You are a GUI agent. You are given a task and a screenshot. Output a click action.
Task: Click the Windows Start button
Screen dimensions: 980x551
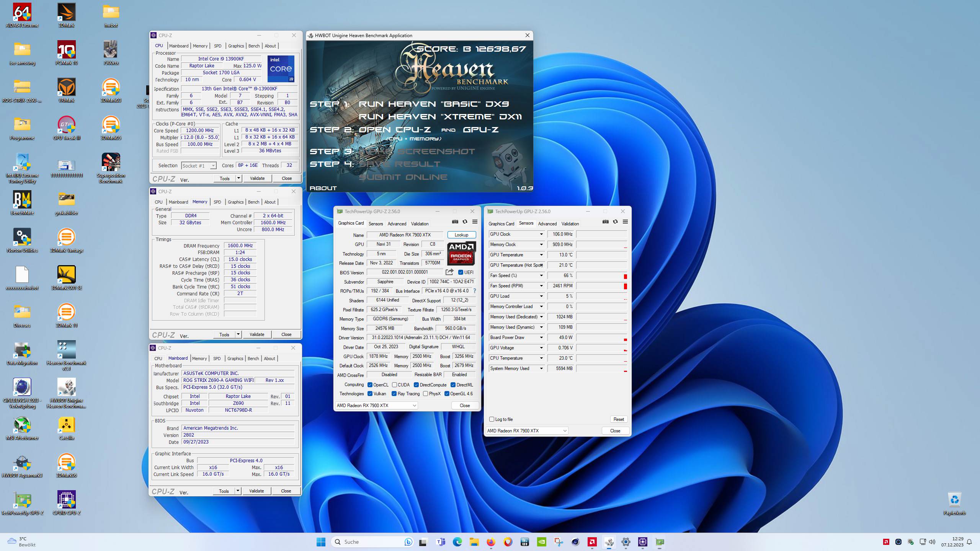(x=321, y=542)
